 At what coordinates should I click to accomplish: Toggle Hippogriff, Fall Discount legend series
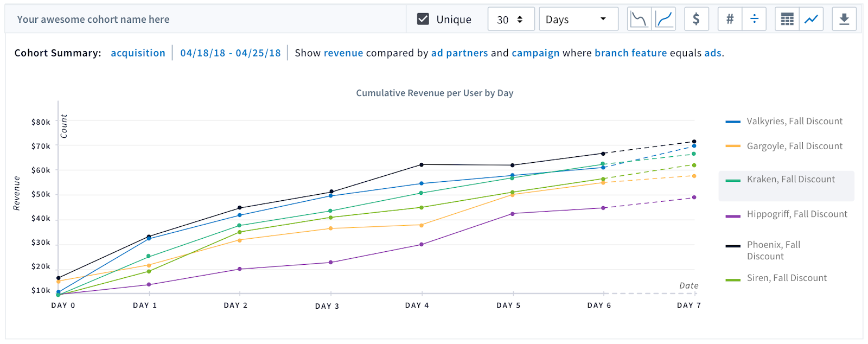[x=786, y=214]
